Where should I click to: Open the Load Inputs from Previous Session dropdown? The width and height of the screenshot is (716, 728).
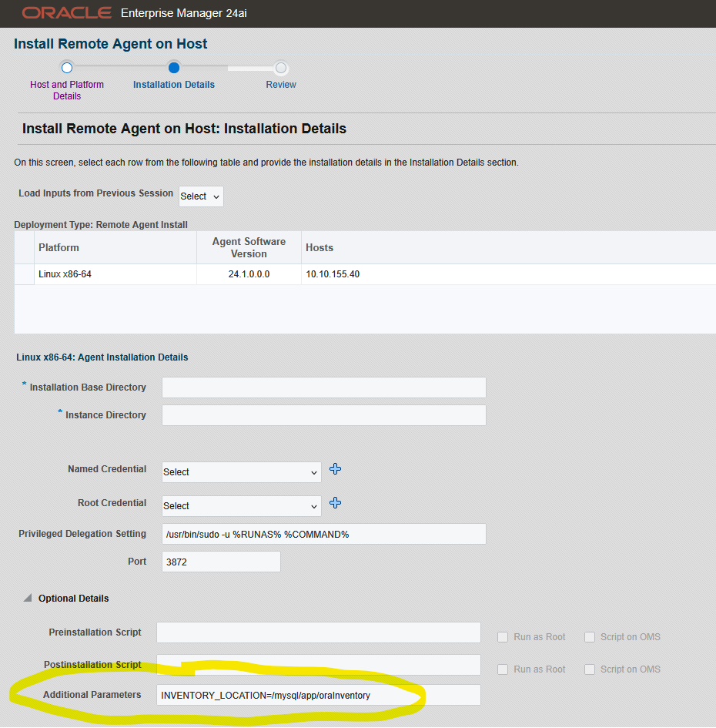pos(201,196)
